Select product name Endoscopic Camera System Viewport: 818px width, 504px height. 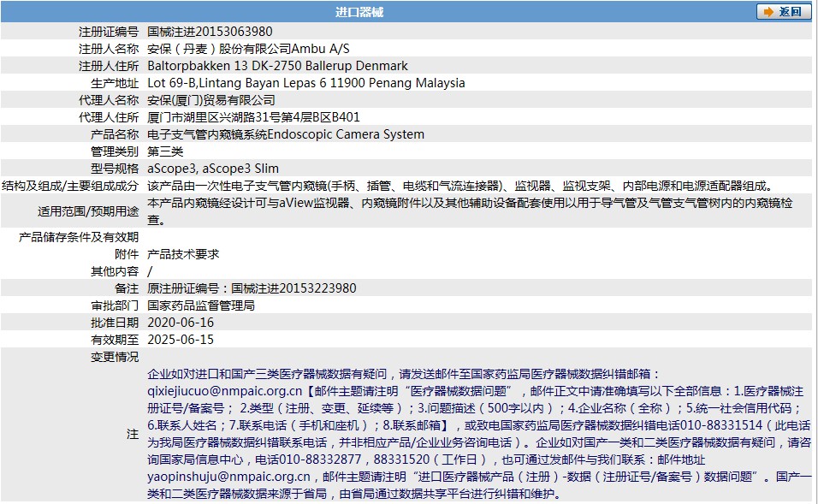coord(346,134)
